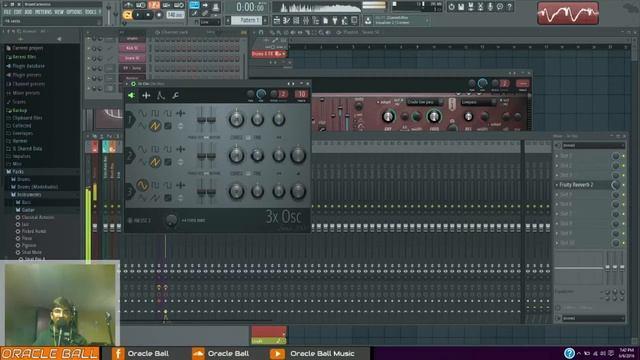
Task: Open the snap selector showing Line
Action: pyautogui.click(x=209, y=22)
